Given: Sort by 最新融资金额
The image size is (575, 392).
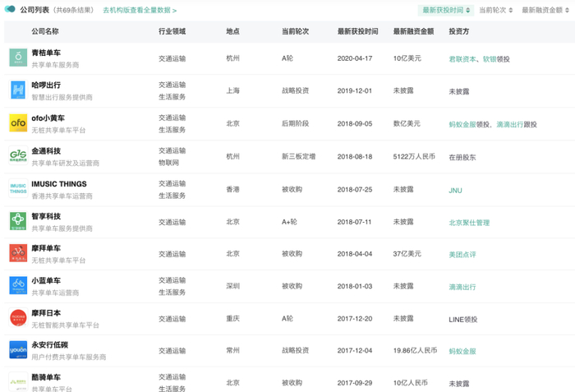Looking at the screenshot, I should 545,11.
